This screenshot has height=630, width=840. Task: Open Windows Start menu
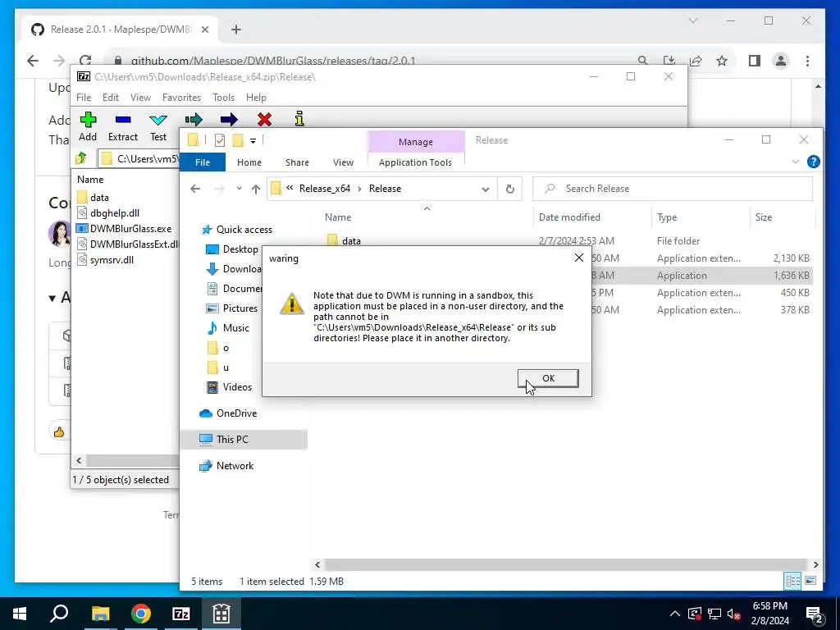[20, 614]
